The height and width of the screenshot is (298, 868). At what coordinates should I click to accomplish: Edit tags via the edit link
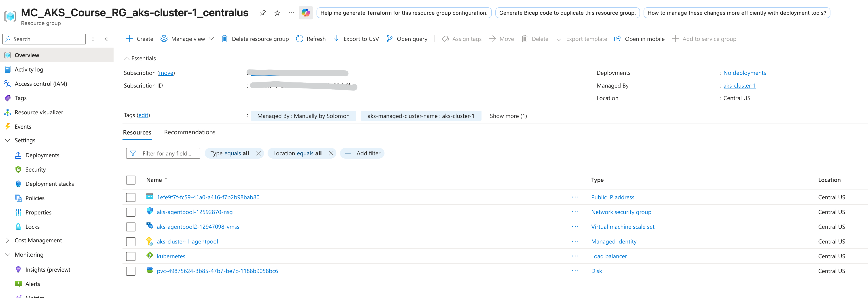(143, 115)
